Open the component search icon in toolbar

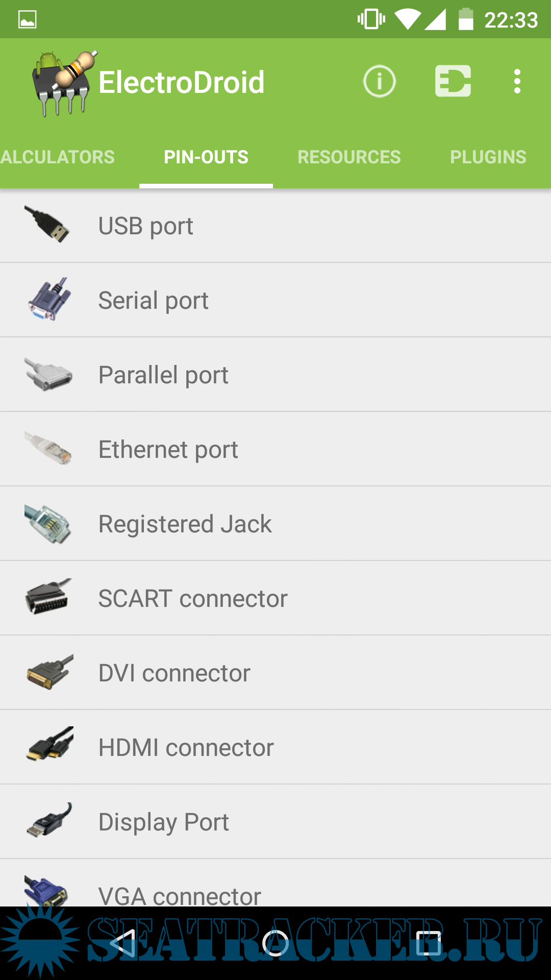453,82
